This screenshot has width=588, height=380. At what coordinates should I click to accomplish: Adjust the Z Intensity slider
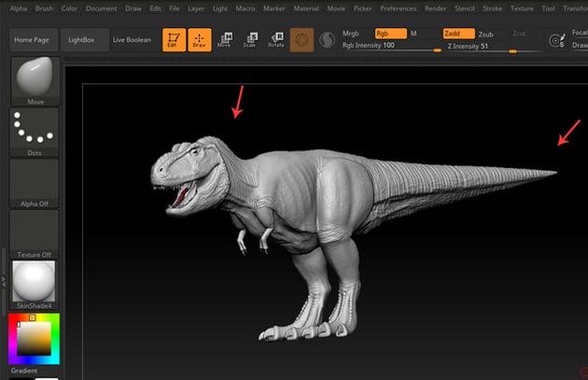[493, 48]
